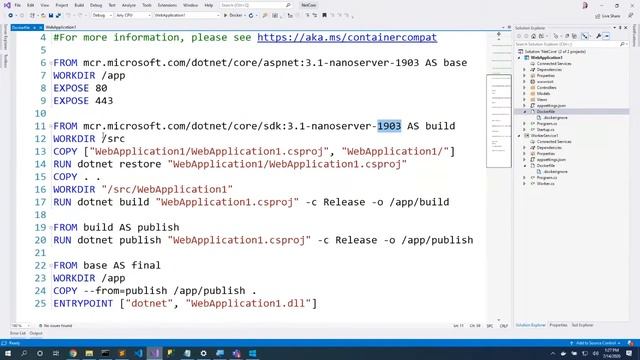This screenshot has width=640, height=360.
Task: Click the NetCore solution name badge
Action: tap(308, 5)
